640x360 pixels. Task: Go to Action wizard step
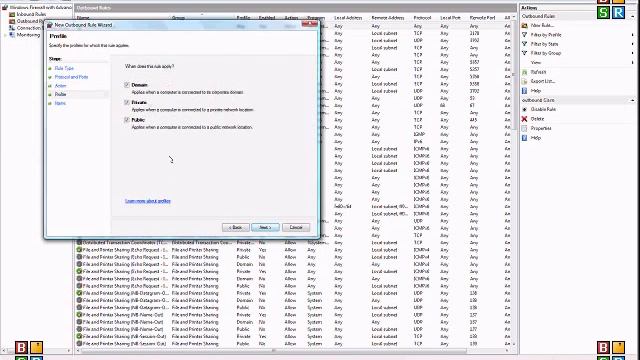pos(60,86)
